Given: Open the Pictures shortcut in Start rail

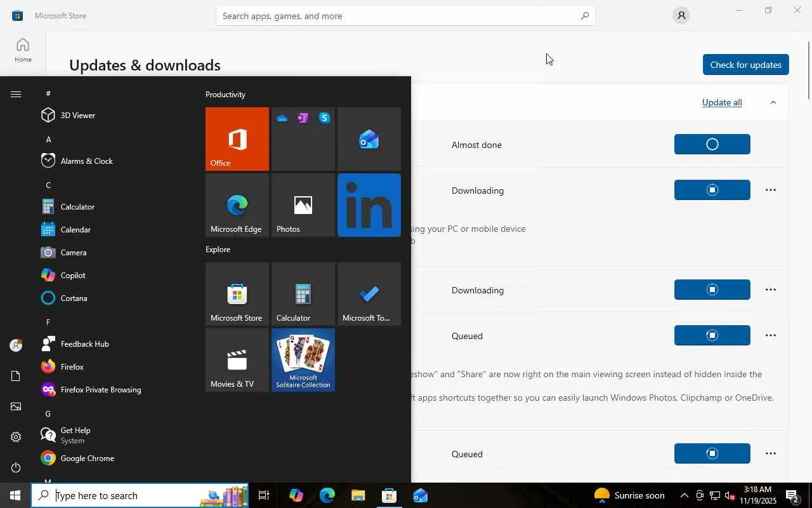Looking at the screenshot, I should (16, 406).
